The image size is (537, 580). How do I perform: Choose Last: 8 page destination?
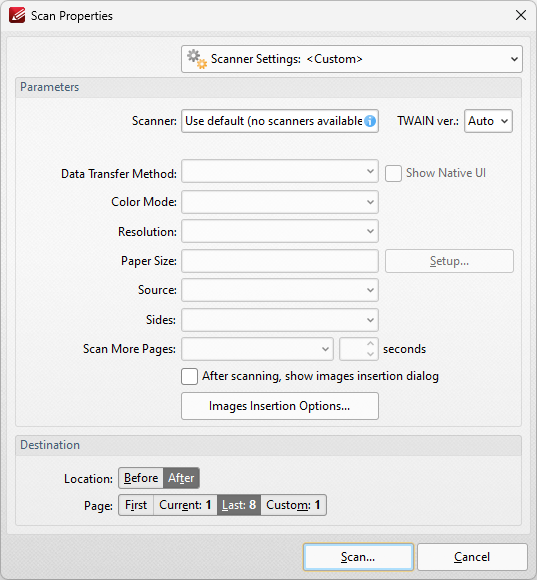tap(239, 505)
